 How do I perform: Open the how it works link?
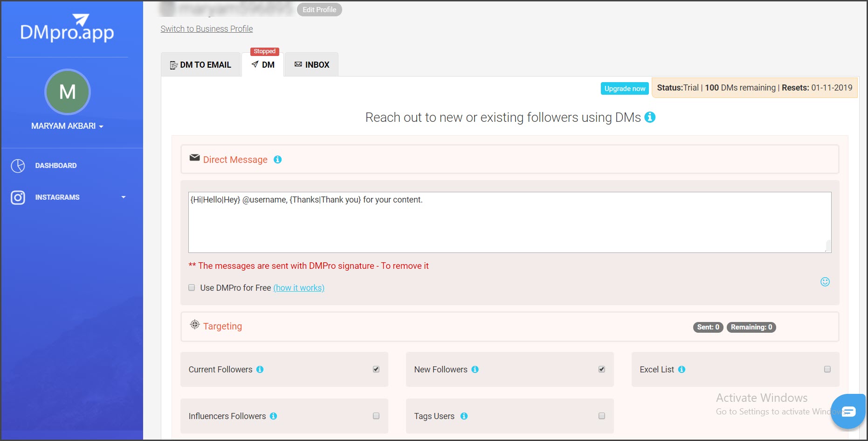299,288
